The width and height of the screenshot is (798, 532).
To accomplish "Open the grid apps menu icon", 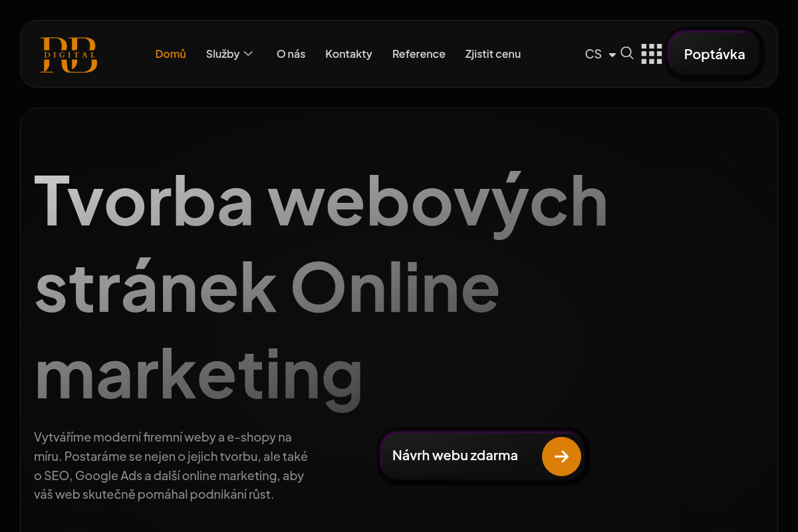I will point(652,54).
